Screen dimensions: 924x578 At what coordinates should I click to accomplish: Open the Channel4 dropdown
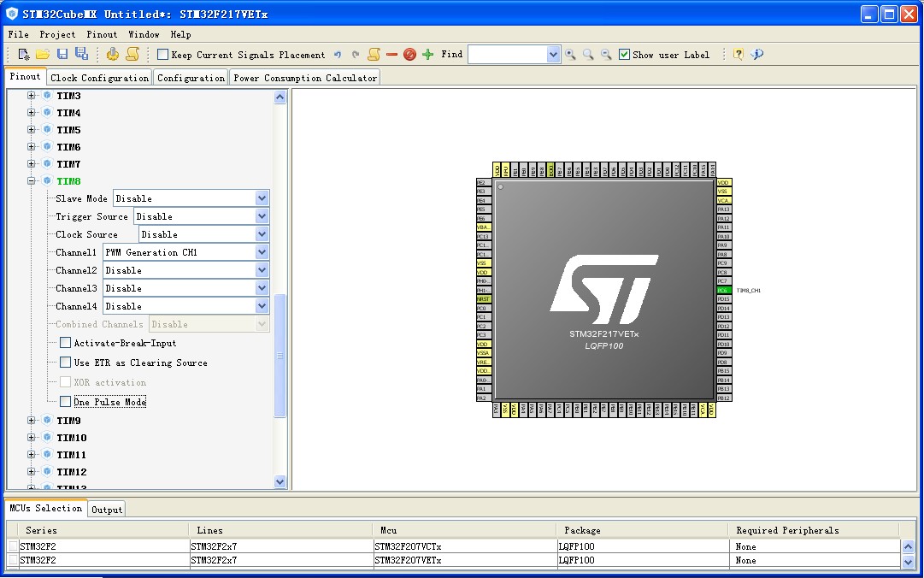point(262,306)
